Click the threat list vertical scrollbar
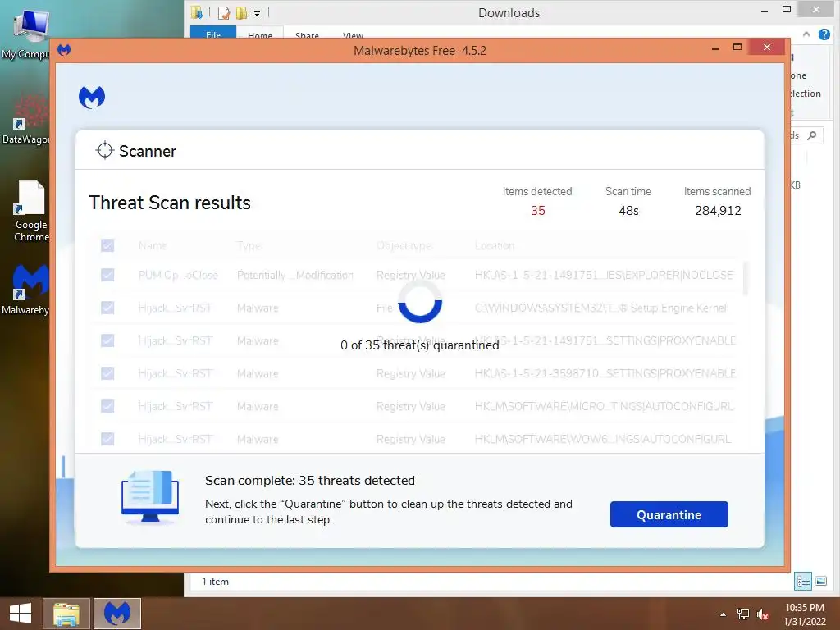Image resolution: width=840 pixels, height=630 pixels. click(x=745, y=279)
